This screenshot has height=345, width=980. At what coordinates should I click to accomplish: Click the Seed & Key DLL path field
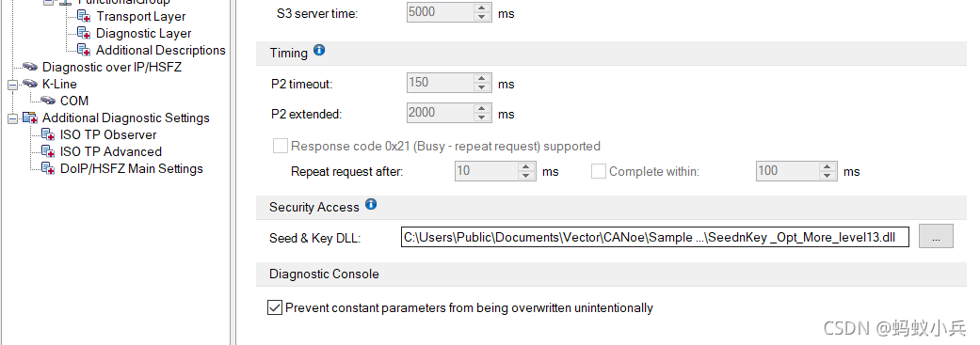[655, 237]
